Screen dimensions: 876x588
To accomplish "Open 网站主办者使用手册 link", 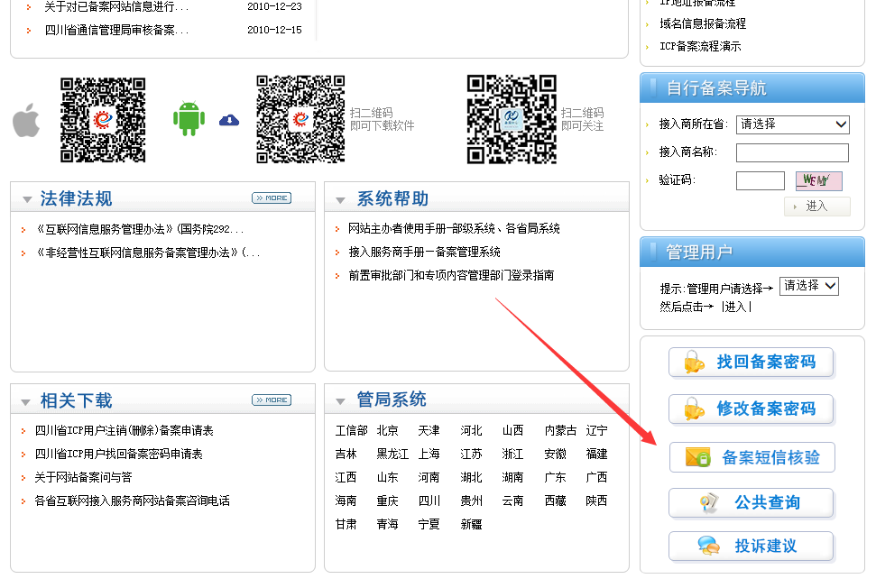I will pyautogui.click(x=454, y=228).
